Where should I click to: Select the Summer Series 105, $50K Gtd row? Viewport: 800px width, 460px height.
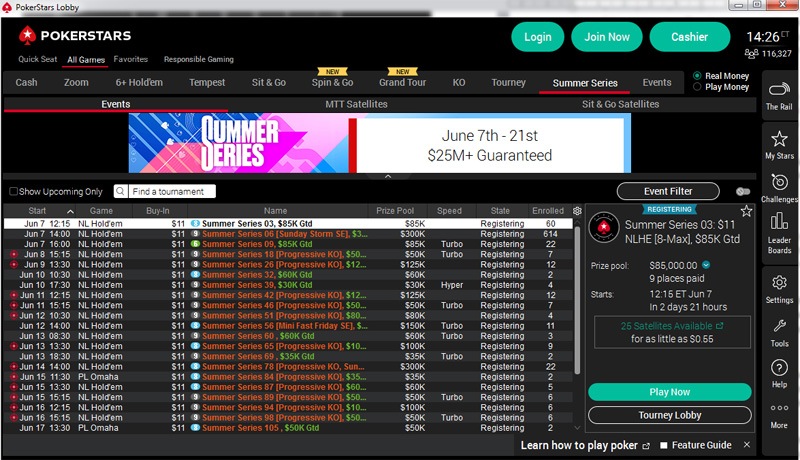click(x=288, y=427)
